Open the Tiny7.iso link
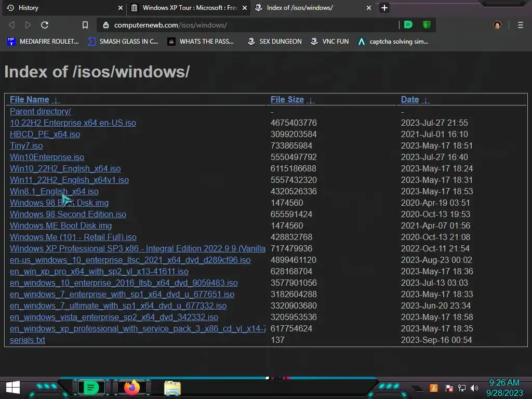The width and height of the screenshot is (532, 399). (x=26, y=145)
